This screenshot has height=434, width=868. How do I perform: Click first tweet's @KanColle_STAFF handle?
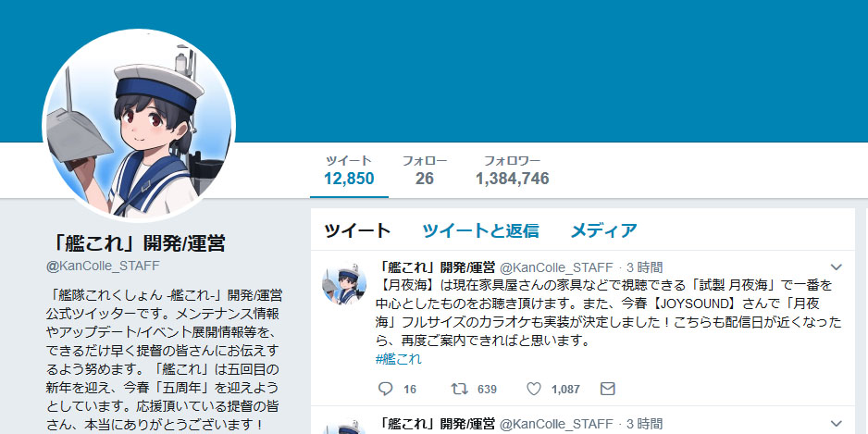(x=556, y=268)
